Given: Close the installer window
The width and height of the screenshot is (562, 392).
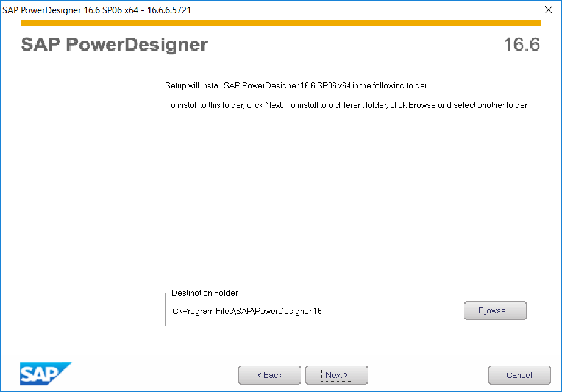Looking at the screenshot, I should pyautogui.click(x=549, y=10).
